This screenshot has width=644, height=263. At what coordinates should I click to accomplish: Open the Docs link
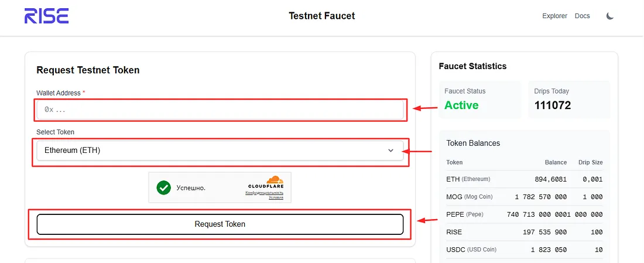coord(583,16)
